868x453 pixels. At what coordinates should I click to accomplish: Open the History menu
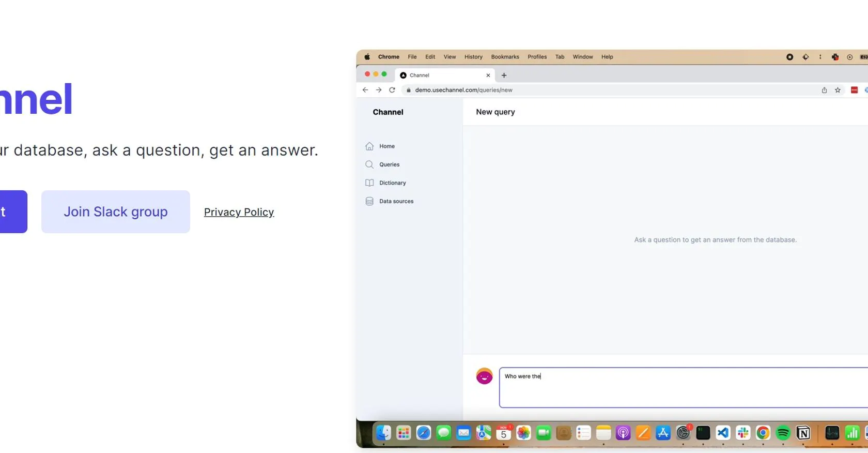point(473,57)
